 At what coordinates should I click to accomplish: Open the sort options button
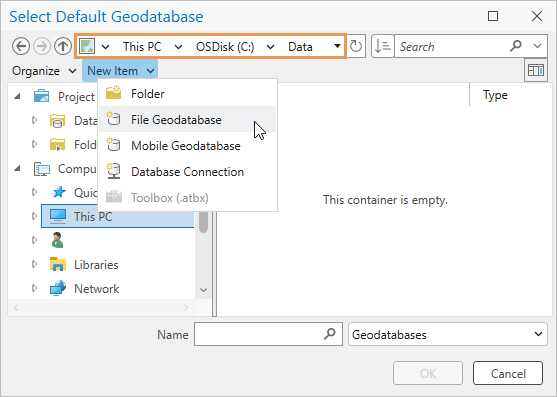[x=383, y=46]
